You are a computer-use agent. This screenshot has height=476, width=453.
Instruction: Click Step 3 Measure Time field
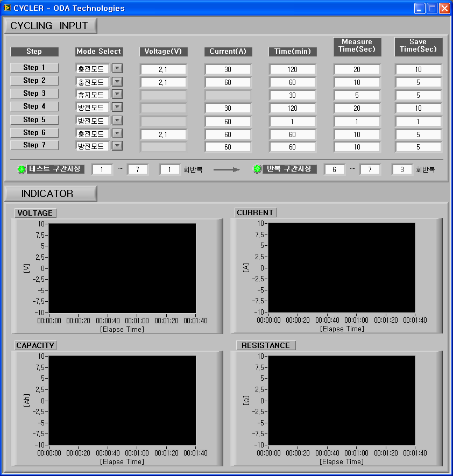pos(357,95)
